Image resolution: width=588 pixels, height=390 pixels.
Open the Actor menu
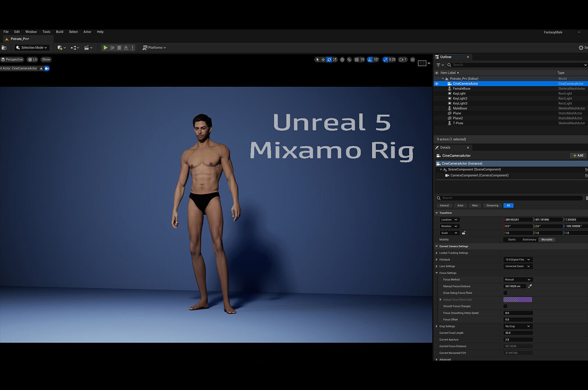(x=87, y=32)
